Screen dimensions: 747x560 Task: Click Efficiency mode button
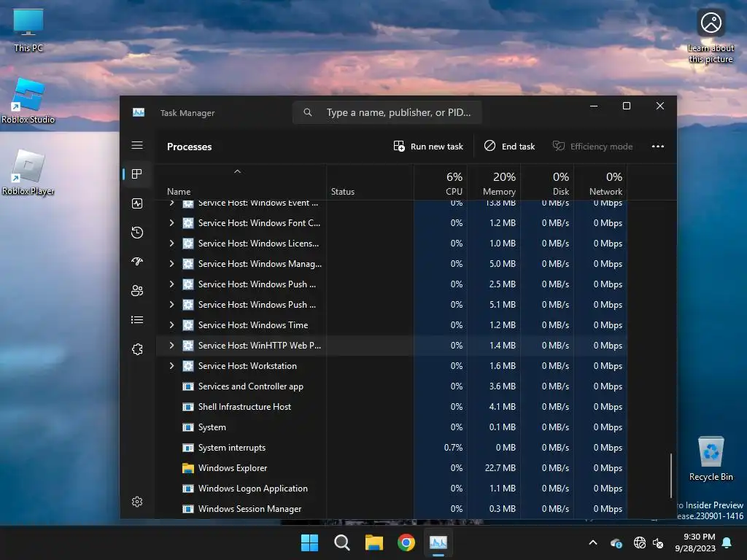(592, 146)
